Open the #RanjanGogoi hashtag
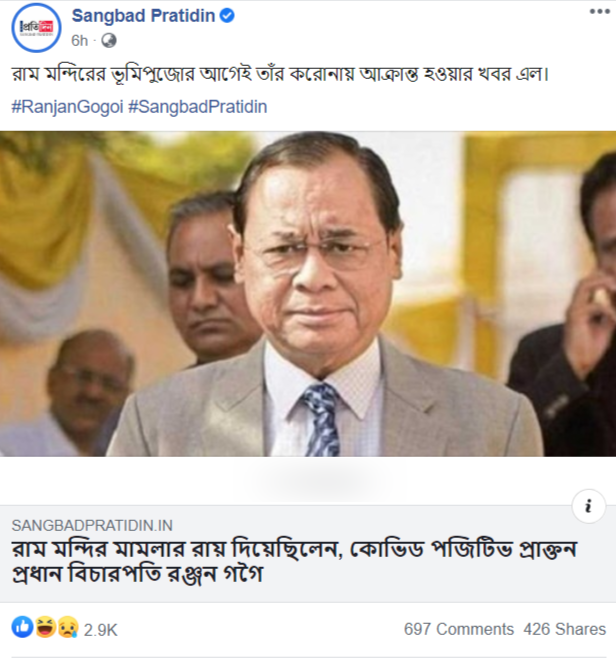This screenshot has width=616, height=658. (67, 106)
